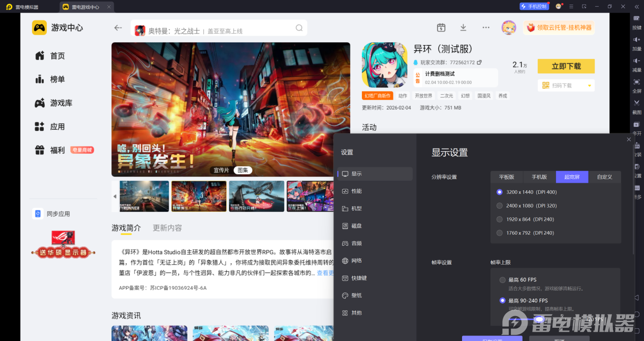644x341 pixels.
Task: Click the 同步应用 sync apps entry
Action: (x=51, y=214)
